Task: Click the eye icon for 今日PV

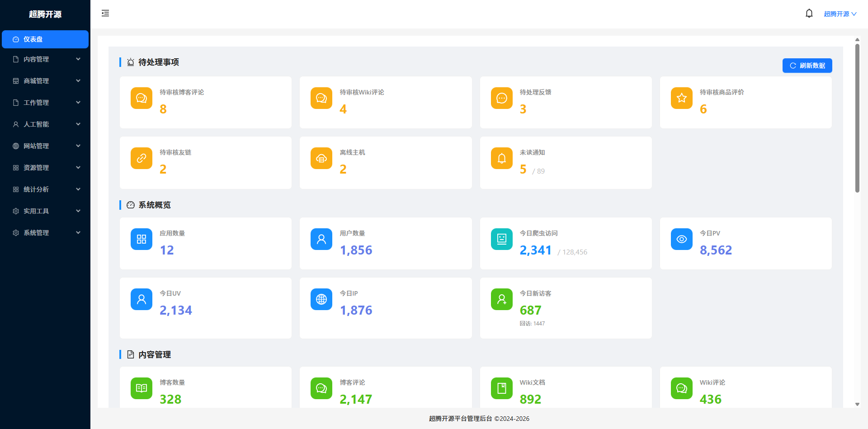Action: click(681, 239)
